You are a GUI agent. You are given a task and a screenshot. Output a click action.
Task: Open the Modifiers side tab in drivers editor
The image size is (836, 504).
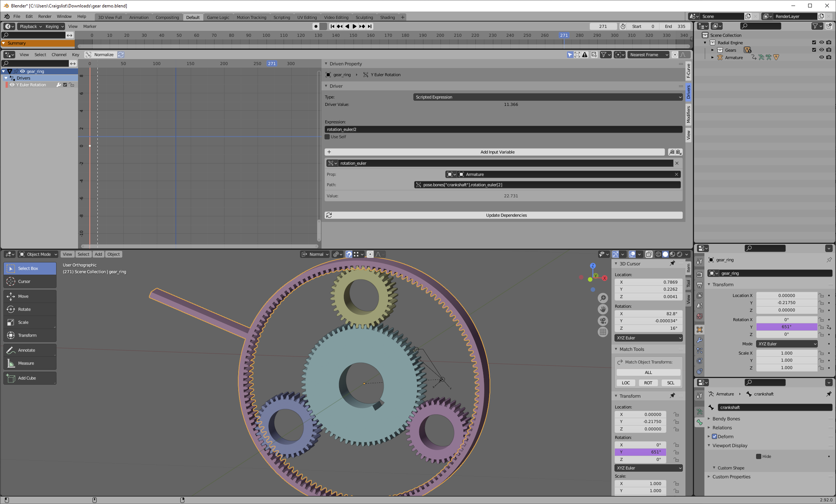coord(688,114)
